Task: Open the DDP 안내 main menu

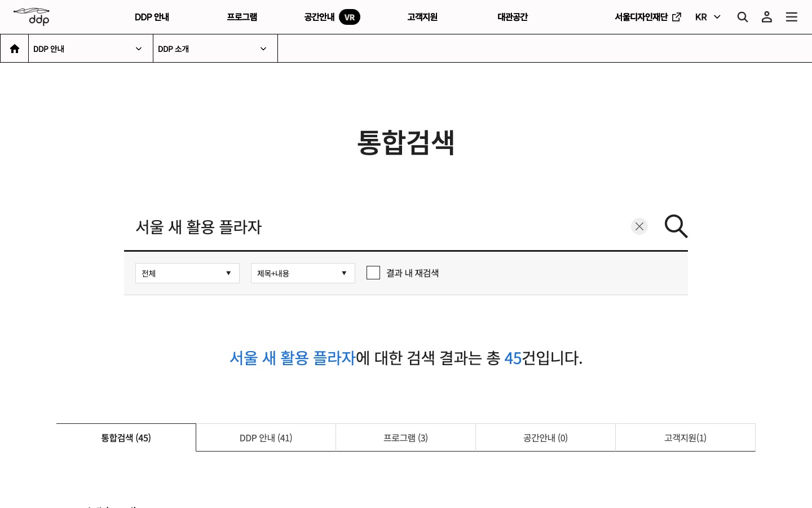Action: 152,17
